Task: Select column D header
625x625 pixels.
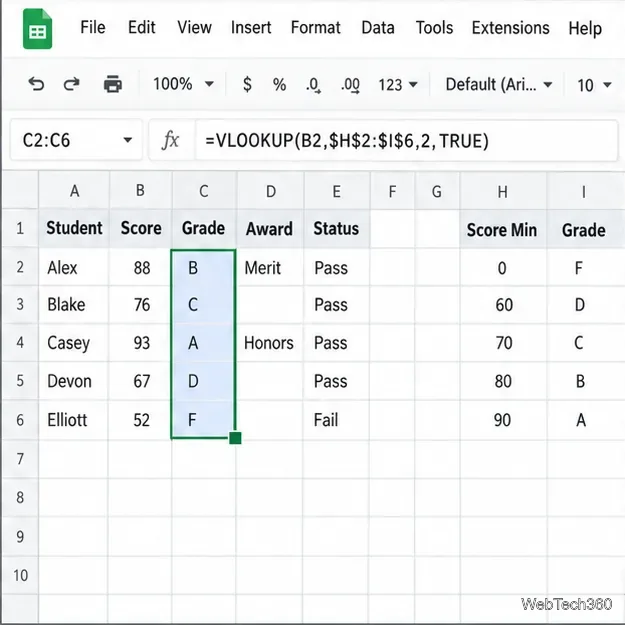Action: 270,191
